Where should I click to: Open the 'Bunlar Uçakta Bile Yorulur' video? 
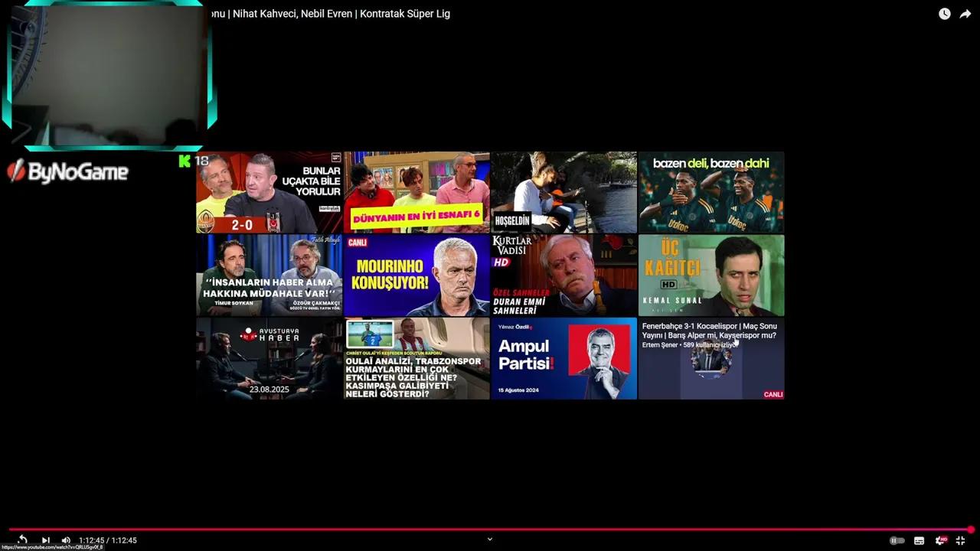point(269,192)
